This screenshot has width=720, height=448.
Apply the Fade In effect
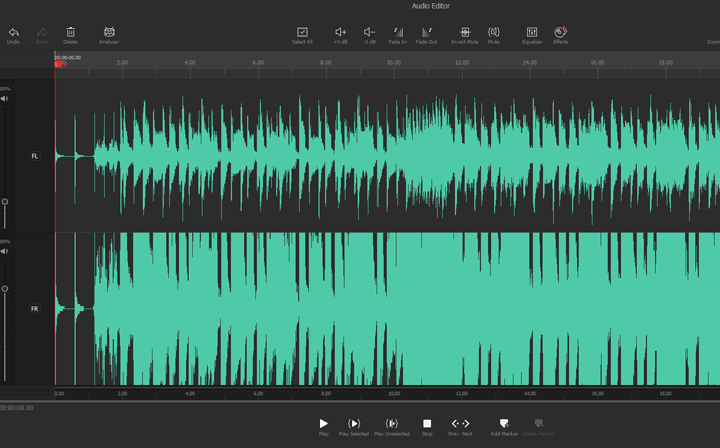tap(398, 33)
